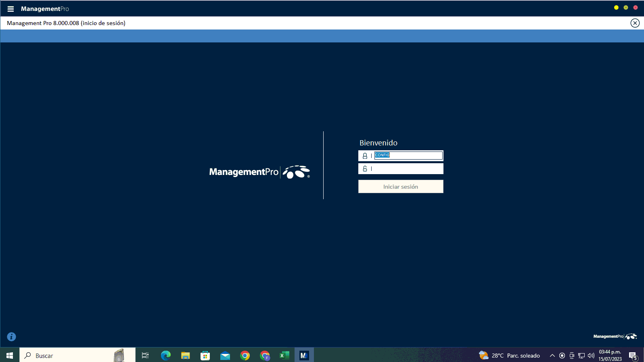Open Task View in the taskbar

tap(145, 356)
